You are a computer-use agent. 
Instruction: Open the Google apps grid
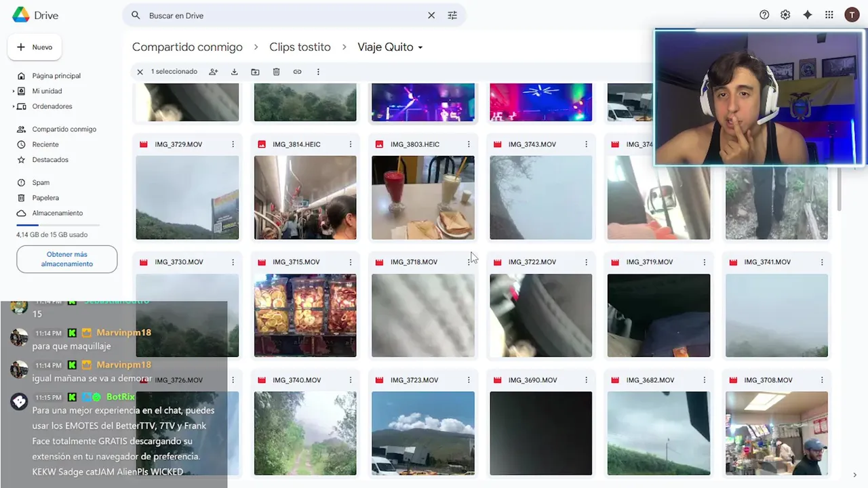click(x=829, y=15)
